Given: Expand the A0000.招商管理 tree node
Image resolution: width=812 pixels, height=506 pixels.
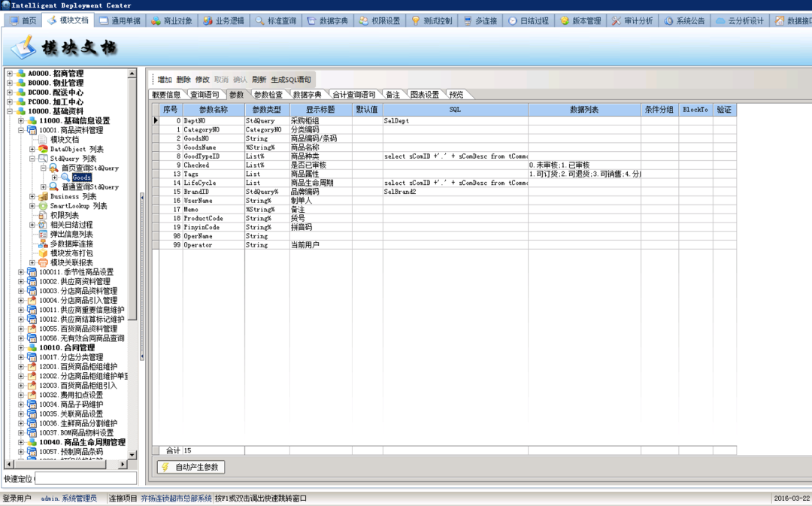Looking at the screenshot, I should point(10,74).
